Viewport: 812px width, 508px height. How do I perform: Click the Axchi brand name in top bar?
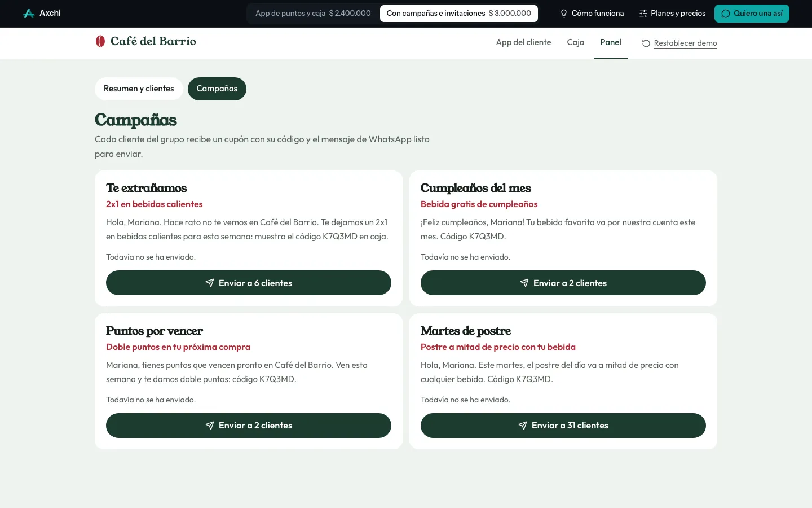pos(50,13)
